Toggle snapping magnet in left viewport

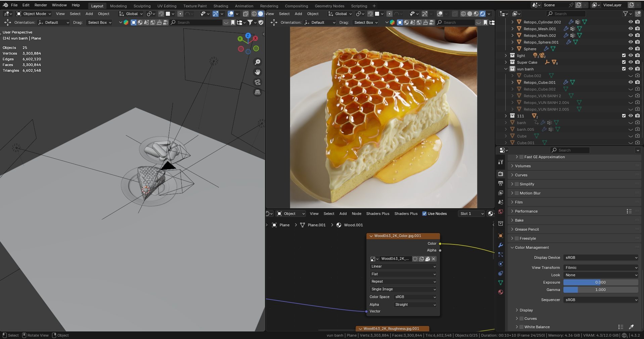[161, 14]
